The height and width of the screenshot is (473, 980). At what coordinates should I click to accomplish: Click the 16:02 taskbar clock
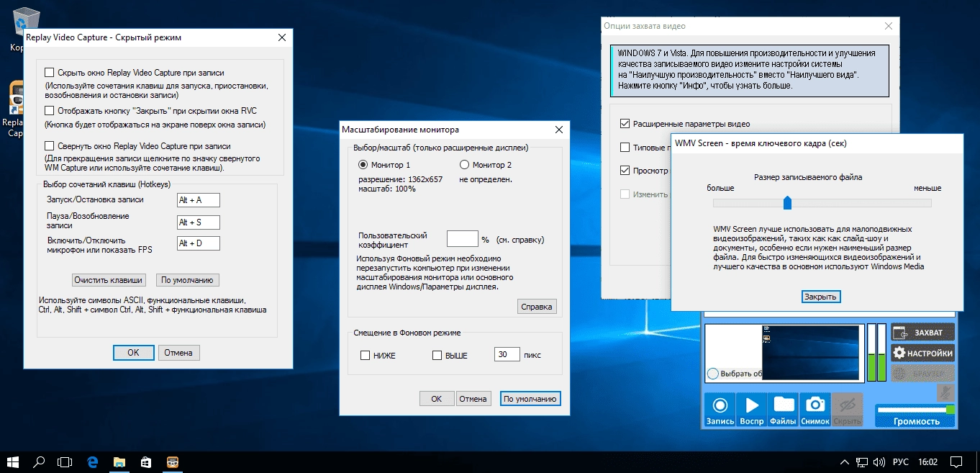927,461
